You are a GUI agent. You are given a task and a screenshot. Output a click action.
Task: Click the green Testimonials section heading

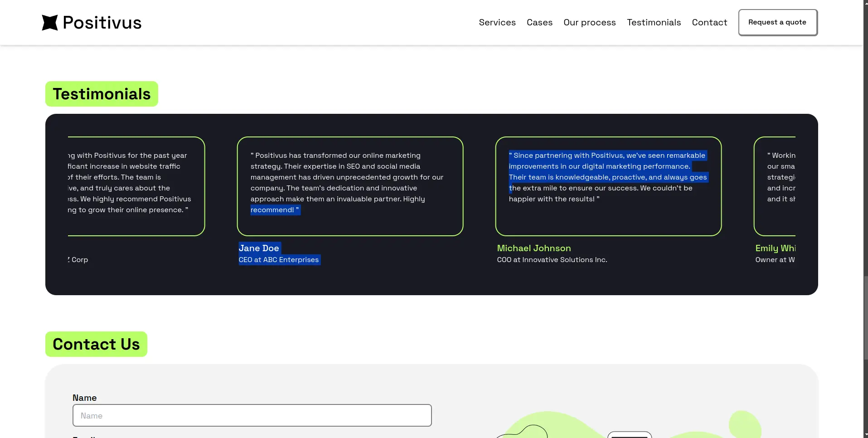point(102,94)
